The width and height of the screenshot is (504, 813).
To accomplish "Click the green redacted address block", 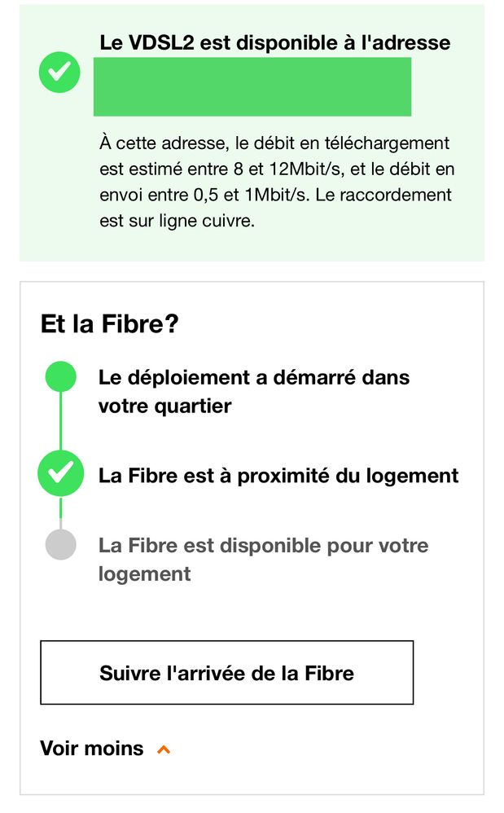I will coord(252,86).
